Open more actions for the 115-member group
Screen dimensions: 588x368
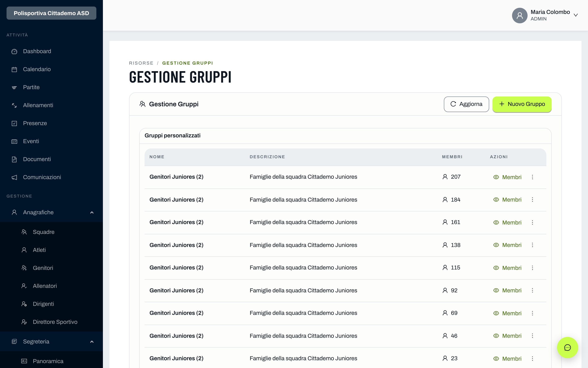(532, 268)
